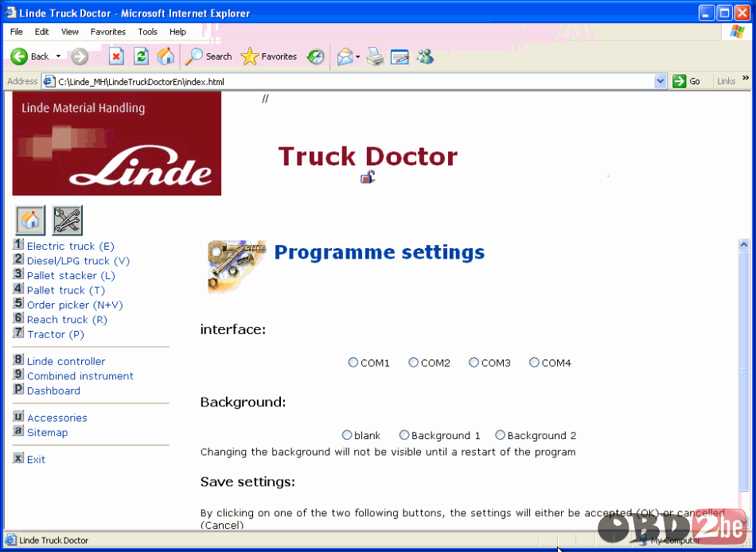The image size is (756, 552).
Task: Open the Search toolbar button
Action: pyautogui.click(x=208, y=56)
